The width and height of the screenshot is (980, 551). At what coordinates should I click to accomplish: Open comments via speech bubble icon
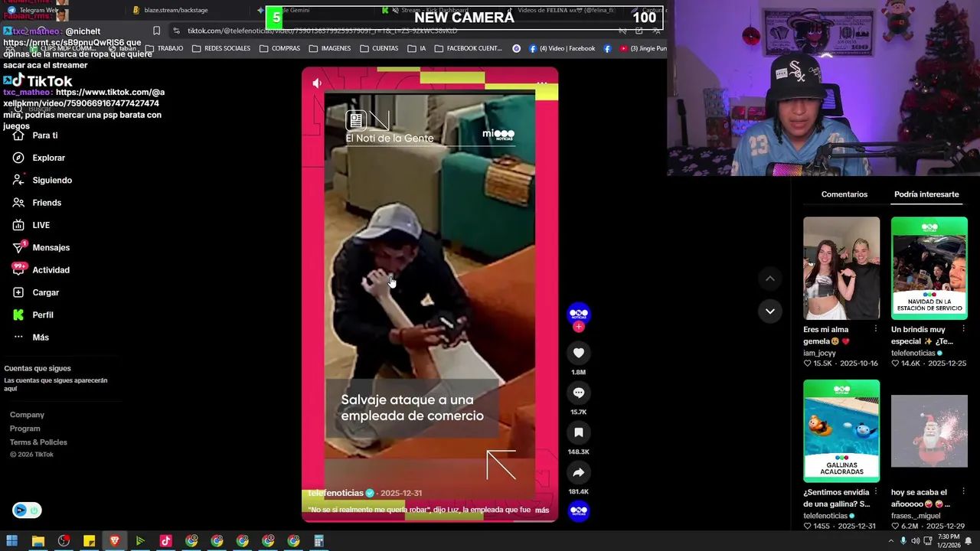[x=579, y=393]
